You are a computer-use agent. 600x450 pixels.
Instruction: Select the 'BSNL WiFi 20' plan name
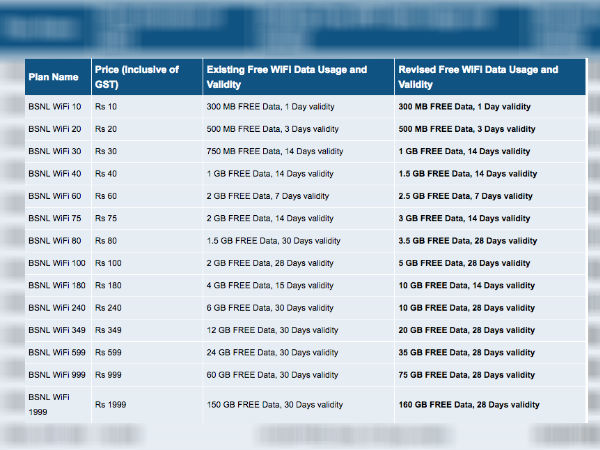point(55,129)
